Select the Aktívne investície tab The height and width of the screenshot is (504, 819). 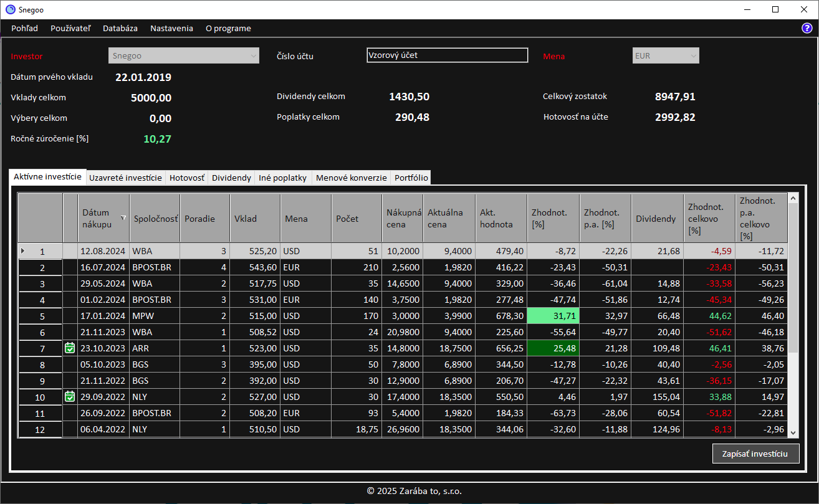coord(47,177)
